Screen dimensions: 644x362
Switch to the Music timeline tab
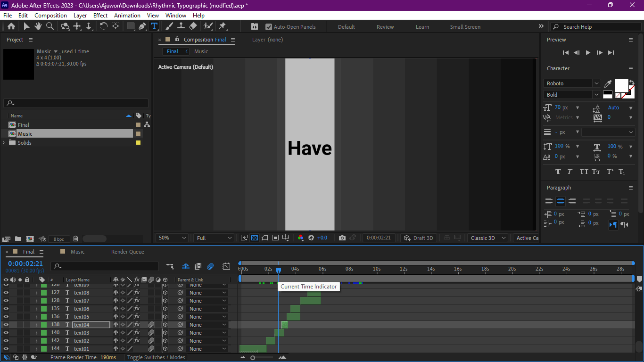[77, 252]
